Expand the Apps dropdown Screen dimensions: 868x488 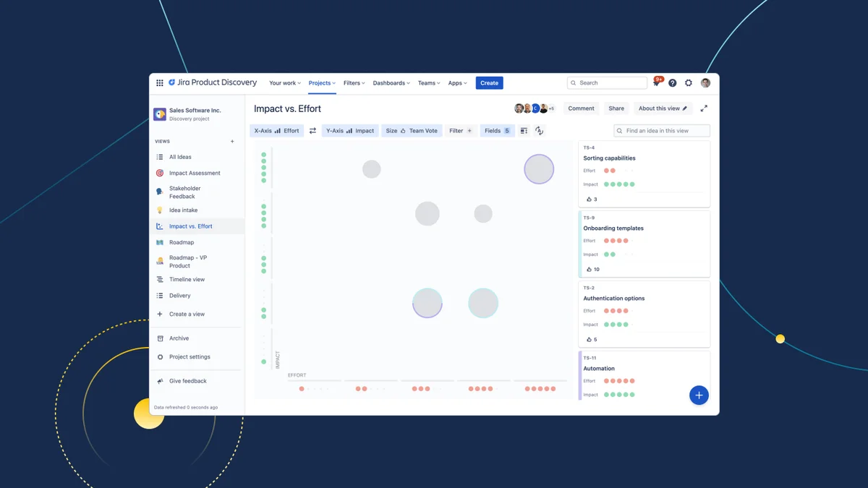coord(456,82)
